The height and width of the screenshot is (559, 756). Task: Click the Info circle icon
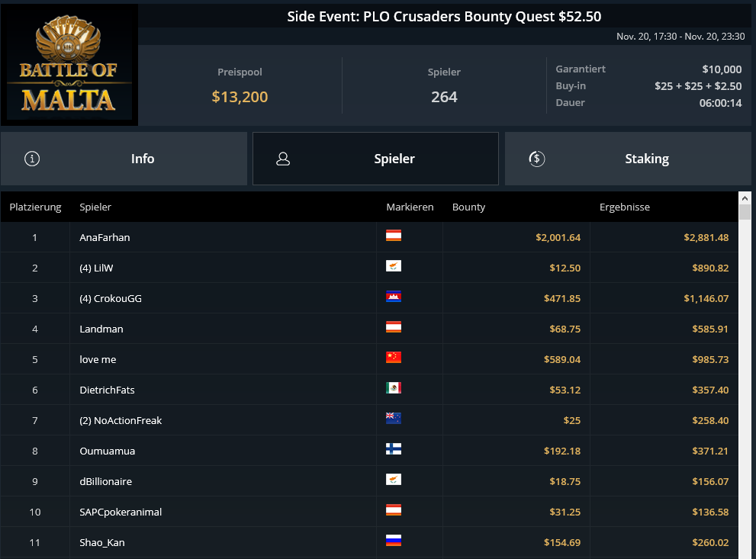tap(32, 159)
